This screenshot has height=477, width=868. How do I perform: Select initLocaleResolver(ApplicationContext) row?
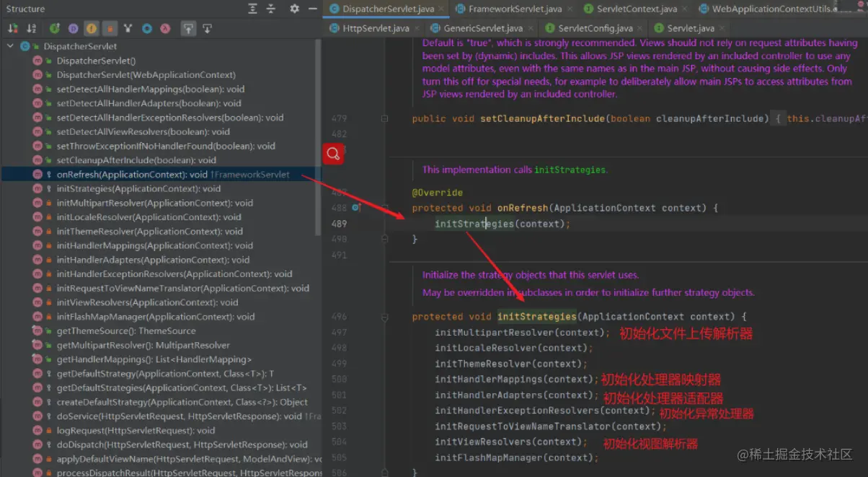[x=159, y=217]
